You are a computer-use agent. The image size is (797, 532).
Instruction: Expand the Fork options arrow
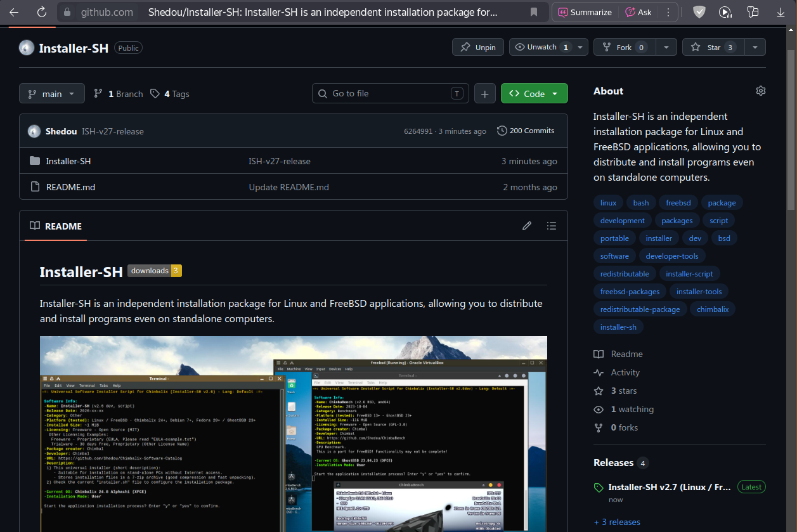point(666,47)
